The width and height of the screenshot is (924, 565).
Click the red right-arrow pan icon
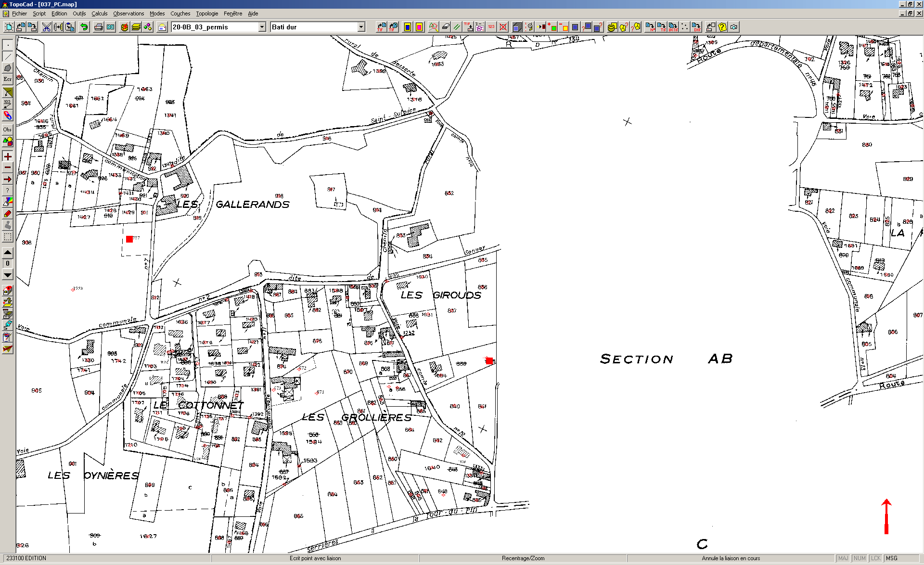pyautogui.click(x=8, y=179)
